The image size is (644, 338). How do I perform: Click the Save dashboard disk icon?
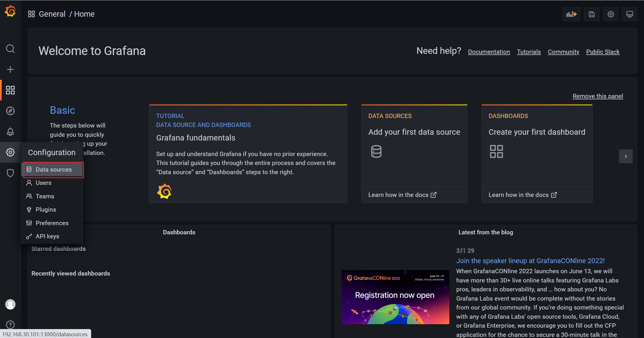pyautogui.click(x=592, y=14)
